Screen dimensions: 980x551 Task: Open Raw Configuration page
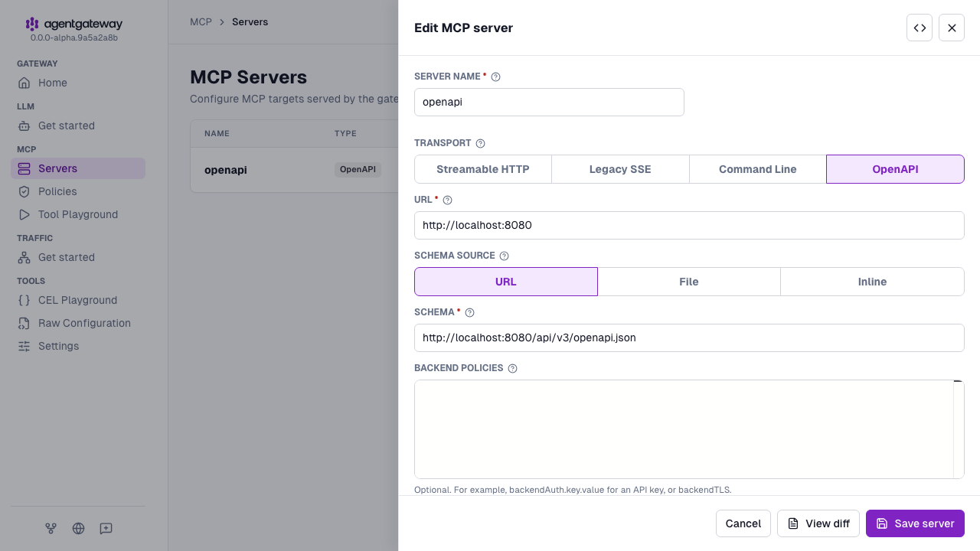78,323
